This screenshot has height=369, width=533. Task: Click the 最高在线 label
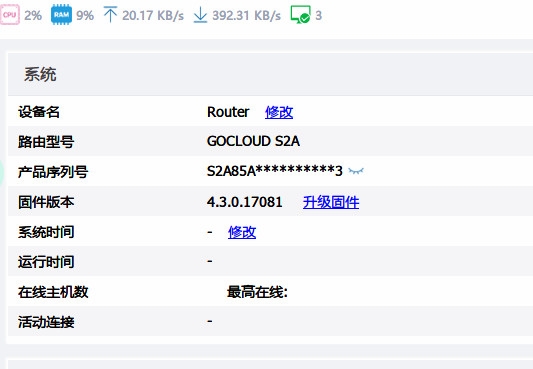pos(257,292)
